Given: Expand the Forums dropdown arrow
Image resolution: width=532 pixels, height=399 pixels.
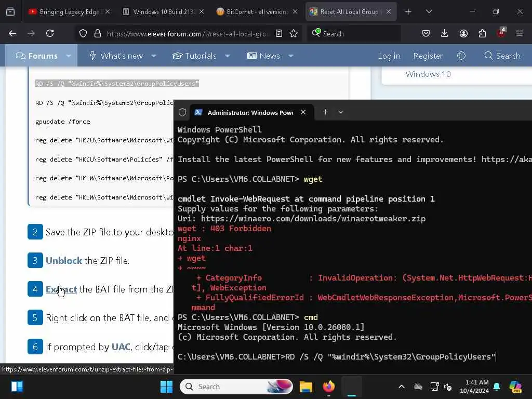Looking at the screenshot, I should 69,56.
